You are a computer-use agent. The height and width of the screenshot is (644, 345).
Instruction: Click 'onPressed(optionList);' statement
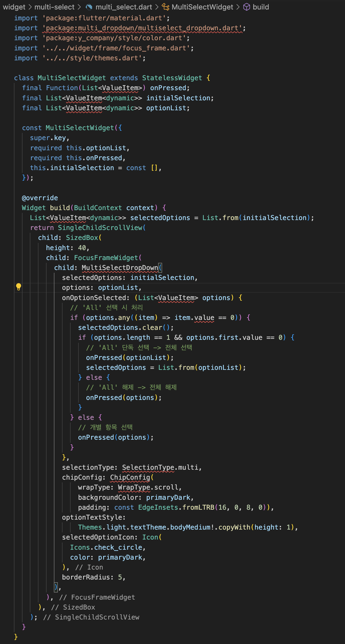tap(130, 358)
